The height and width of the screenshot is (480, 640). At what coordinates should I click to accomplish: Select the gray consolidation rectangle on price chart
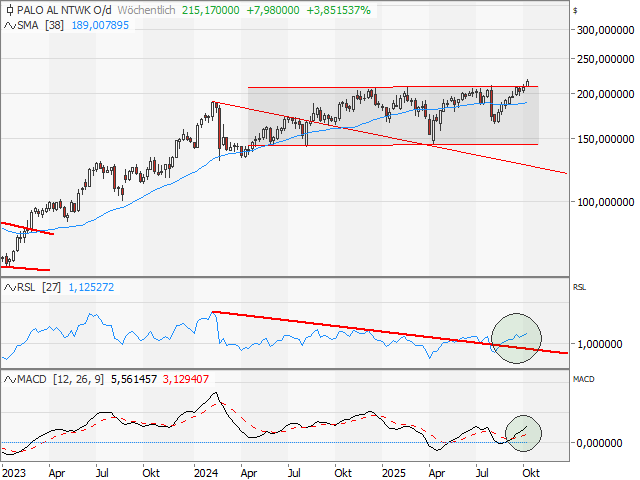coord(392,116)
